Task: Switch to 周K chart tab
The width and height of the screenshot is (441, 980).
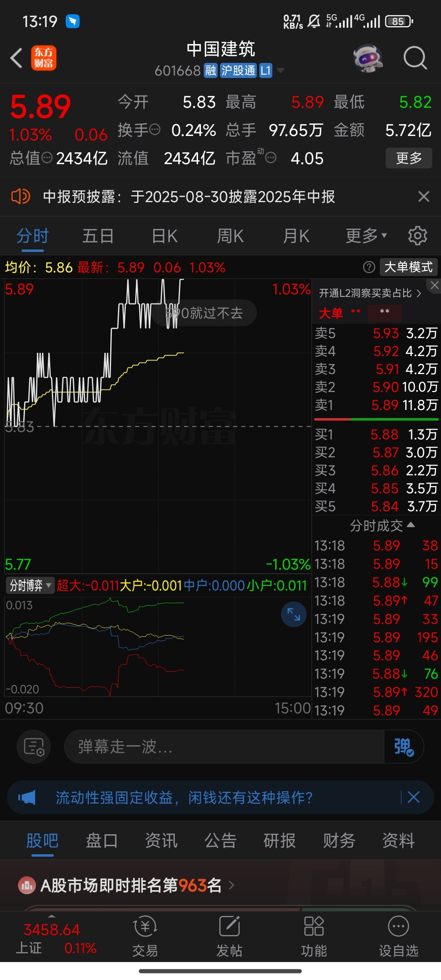Action: coord(230,236)
